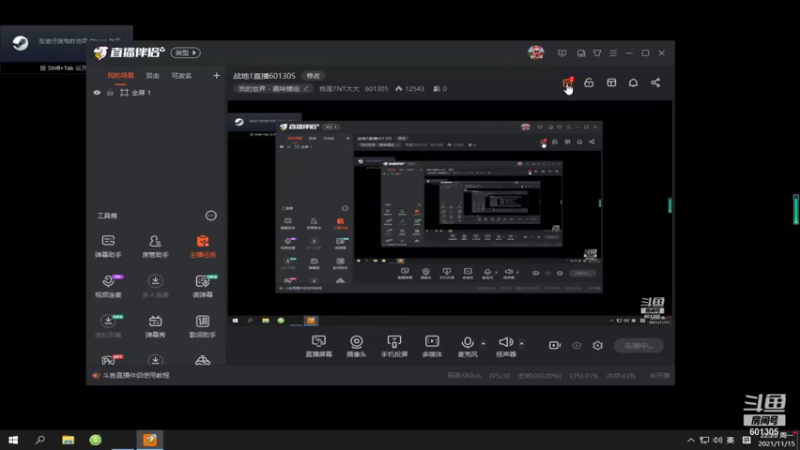800x450 pixels.
Task: Add 摄像头 camera source
Action: (356, 346)
